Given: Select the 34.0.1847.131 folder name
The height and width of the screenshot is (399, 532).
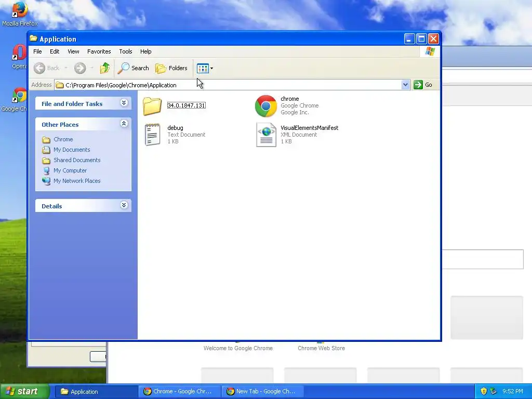Looking at the screenshot, I should pos(187,105).
